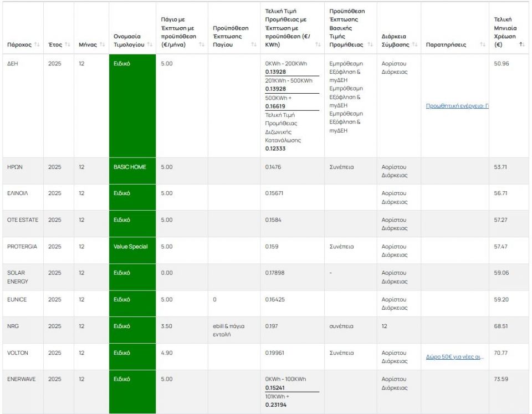The image size is (532, 414).
Task: Click the 50.96 monthly charge value
Action: coord(501,64)
